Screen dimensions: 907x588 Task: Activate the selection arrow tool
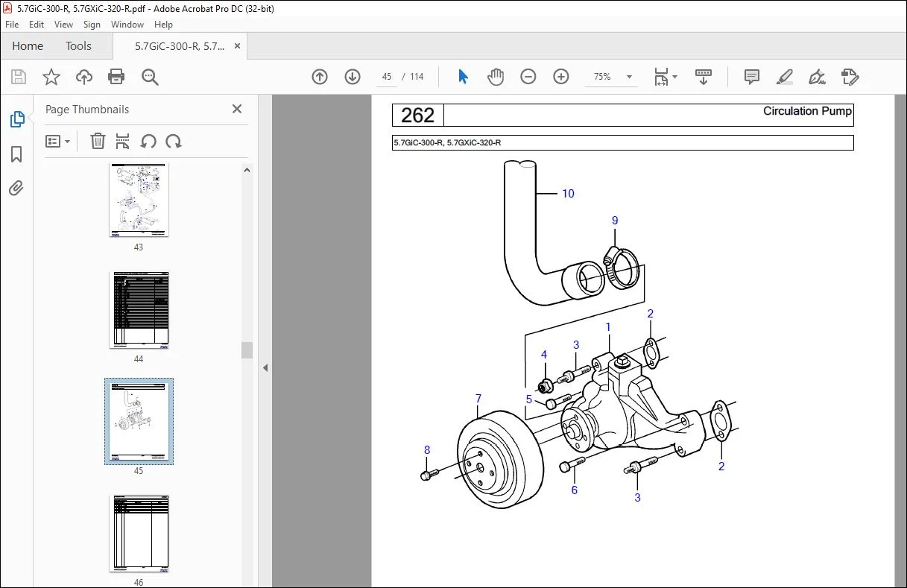(463, 77)
